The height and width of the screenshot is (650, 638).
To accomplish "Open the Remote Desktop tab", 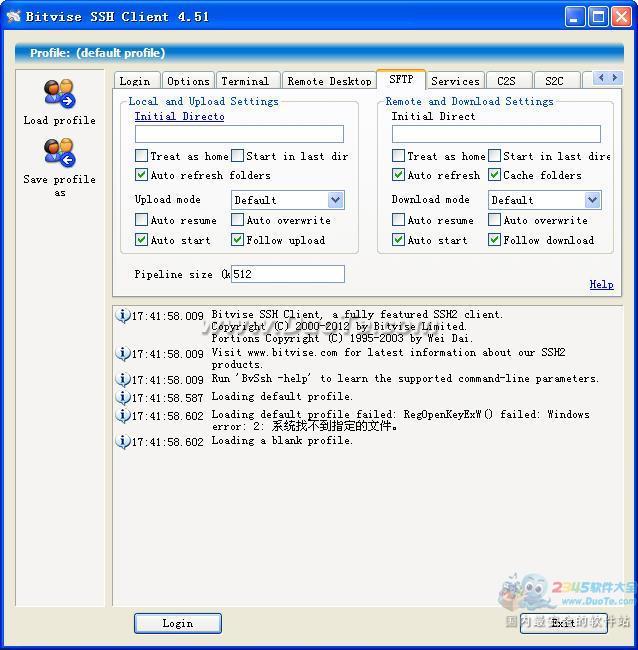I will point(330,80).
